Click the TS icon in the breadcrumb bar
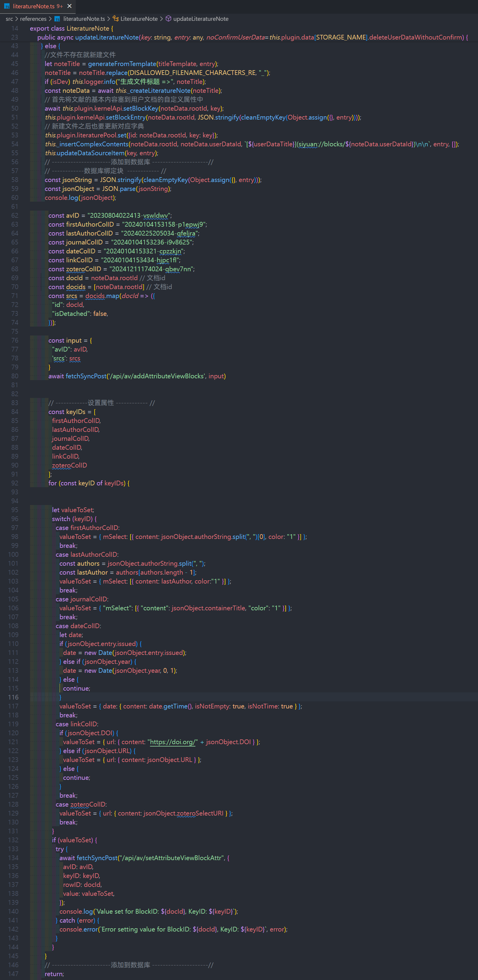 coord(57,19)
